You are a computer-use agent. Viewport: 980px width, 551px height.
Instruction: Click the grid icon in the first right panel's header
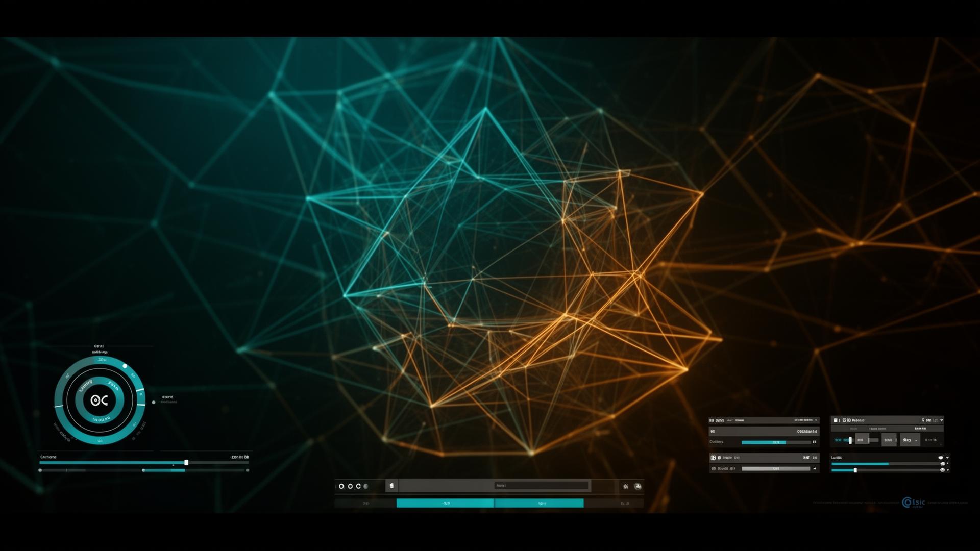point(712,420)
